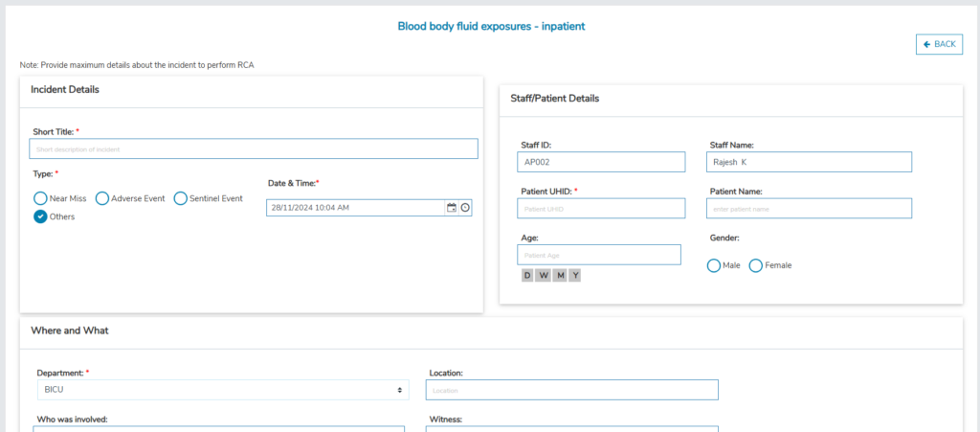Pick Male for gender
980x432 pixels.
[x=714, y=265]
